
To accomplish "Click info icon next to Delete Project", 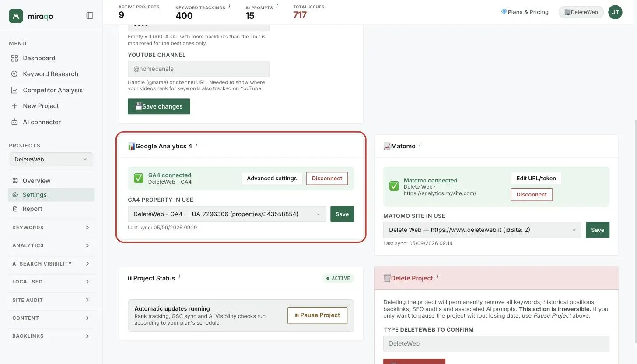I will [437, 276].
